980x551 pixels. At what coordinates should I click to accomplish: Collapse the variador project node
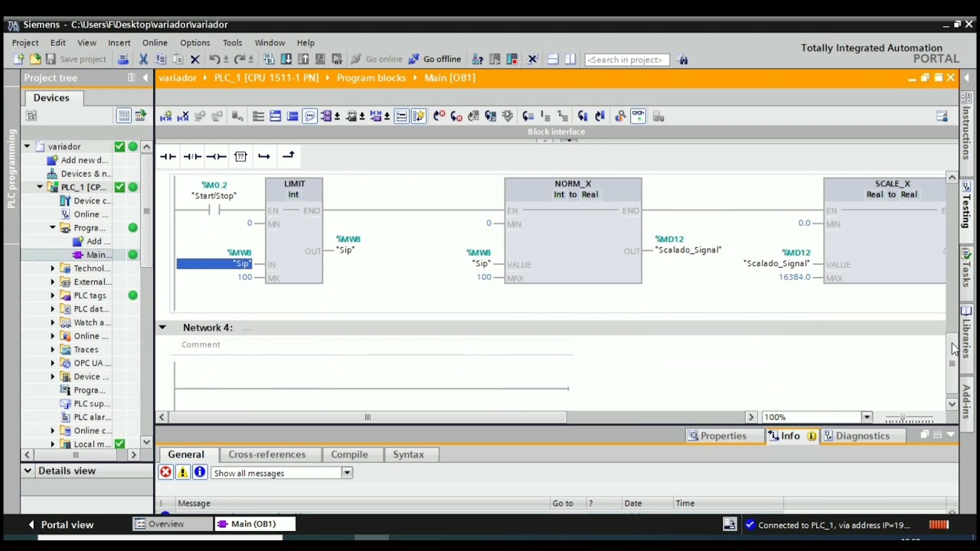coord(27,147)
